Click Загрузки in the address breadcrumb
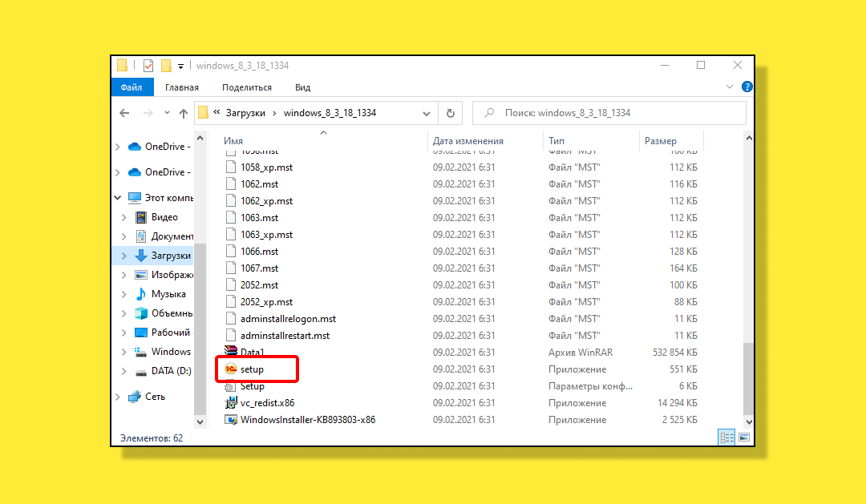Image resolution: width=866 pixels, height=504 pixels. click(x=245, y=113)
